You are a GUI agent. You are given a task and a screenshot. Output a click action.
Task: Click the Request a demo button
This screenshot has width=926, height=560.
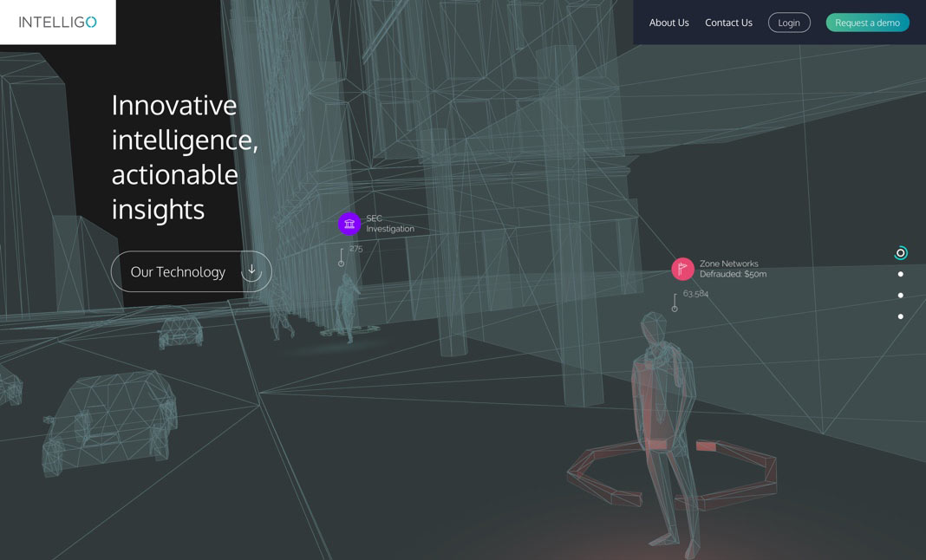[x=867, y=23]
